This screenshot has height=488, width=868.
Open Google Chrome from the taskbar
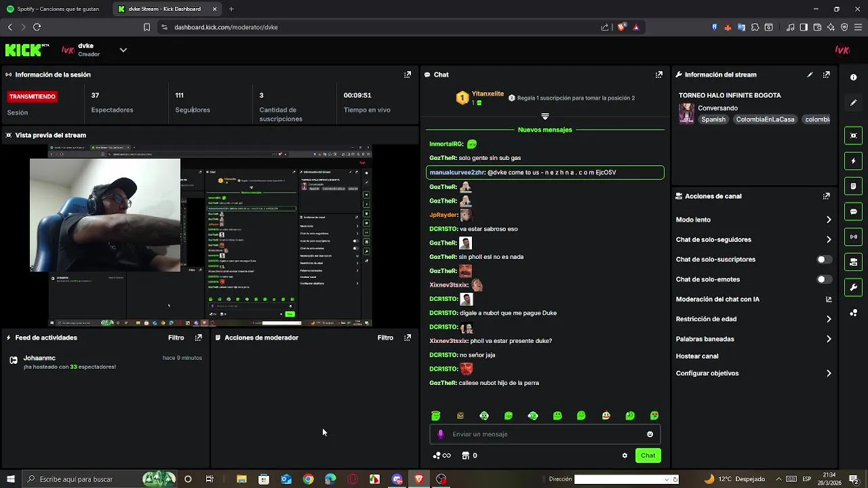click(x=309, y=479)
